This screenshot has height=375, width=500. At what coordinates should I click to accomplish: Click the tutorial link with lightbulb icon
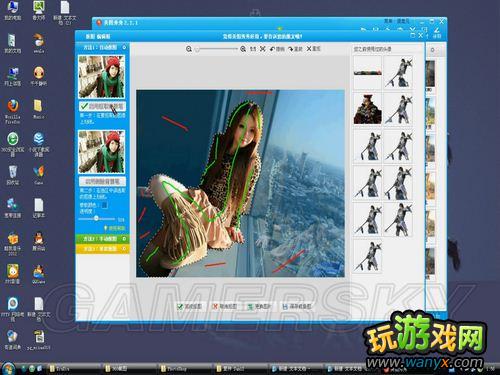pos(115,228)
